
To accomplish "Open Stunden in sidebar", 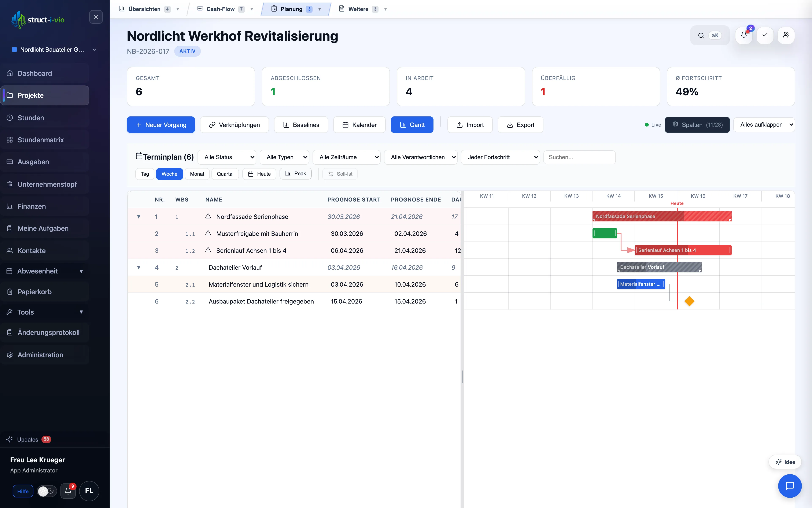I will point(45,118).
